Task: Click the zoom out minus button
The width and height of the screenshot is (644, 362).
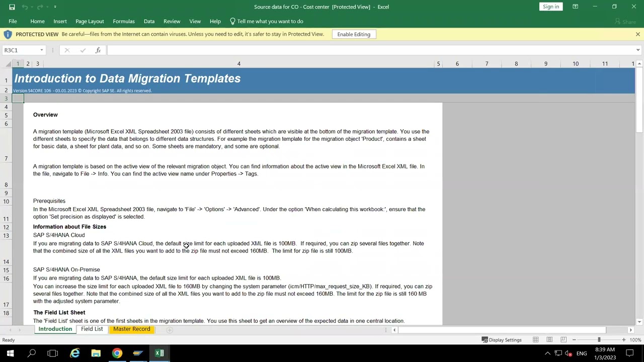Action: point(574,340)
